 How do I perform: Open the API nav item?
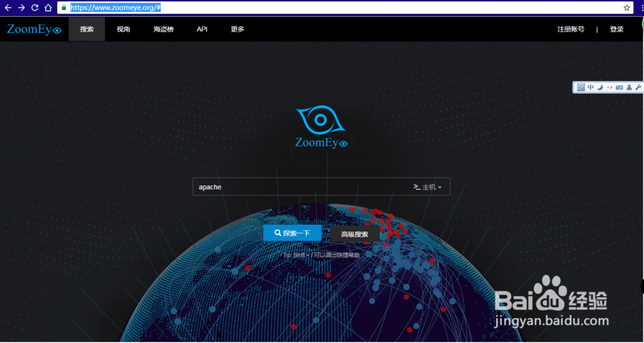coord(202,29)
